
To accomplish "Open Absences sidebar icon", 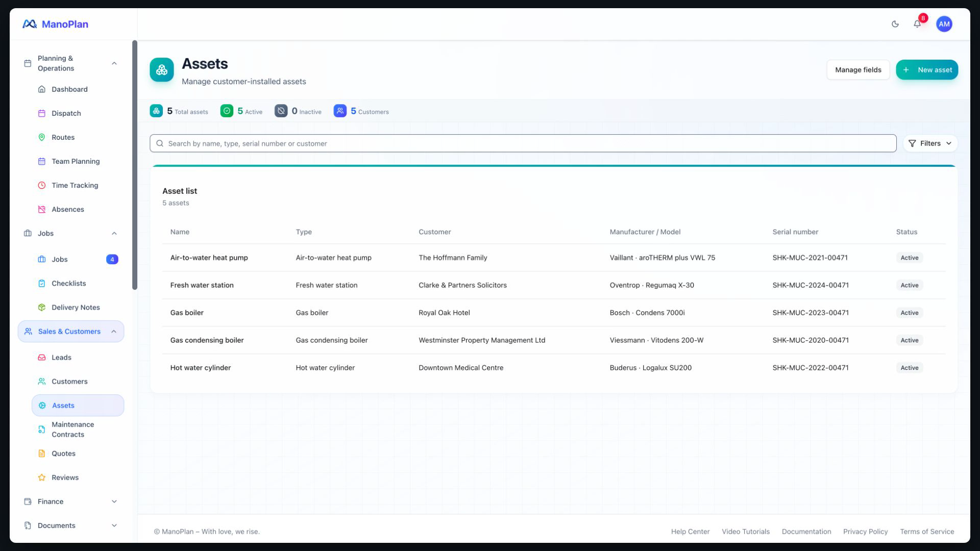I will 42,209.
